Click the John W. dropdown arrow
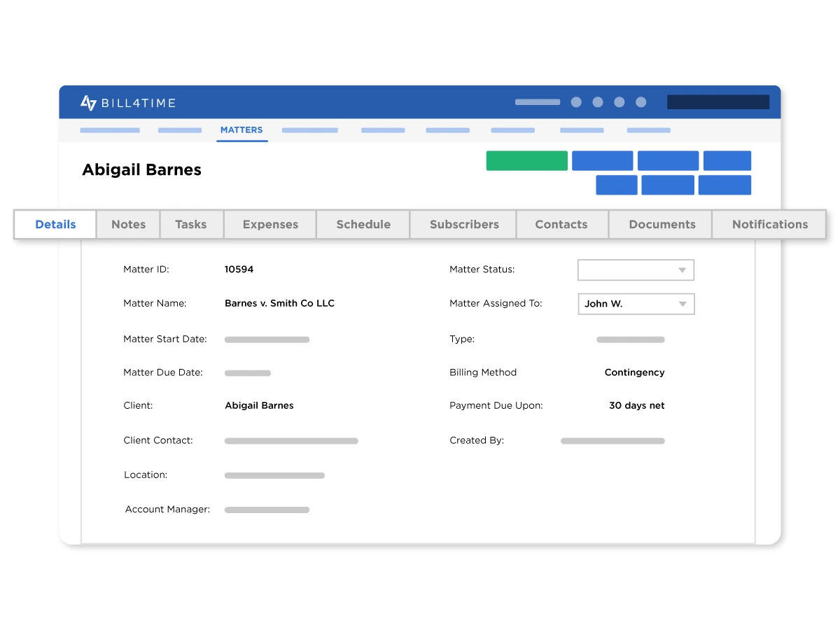This screenshot has height=630, width=840. (x=682, y=304)
